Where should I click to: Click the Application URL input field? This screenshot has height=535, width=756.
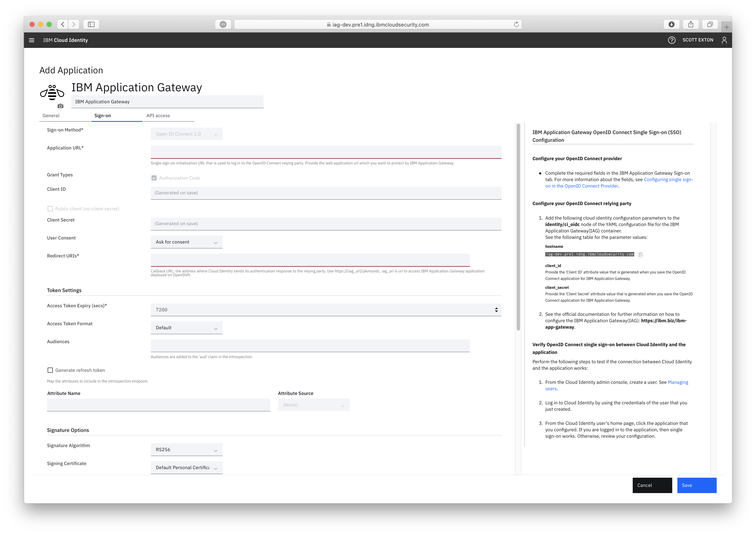pyautogui.click(x=326, y=152)
